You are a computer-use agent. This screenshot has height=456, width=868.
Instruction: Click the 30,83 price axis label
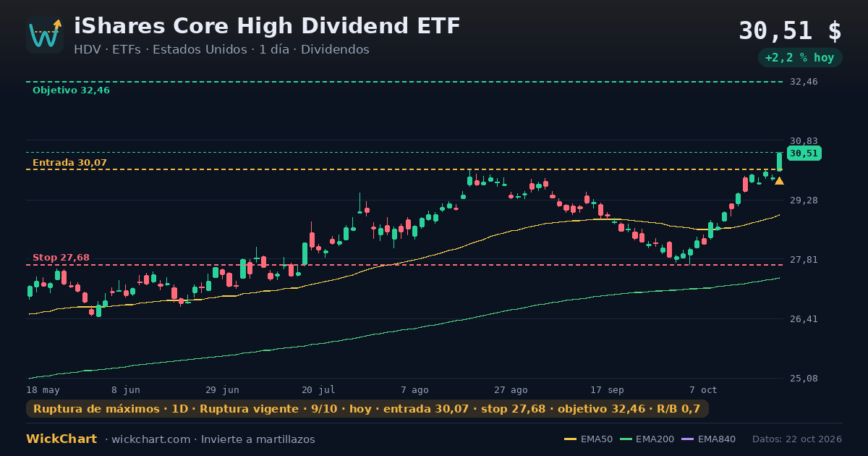coord(804,141)
